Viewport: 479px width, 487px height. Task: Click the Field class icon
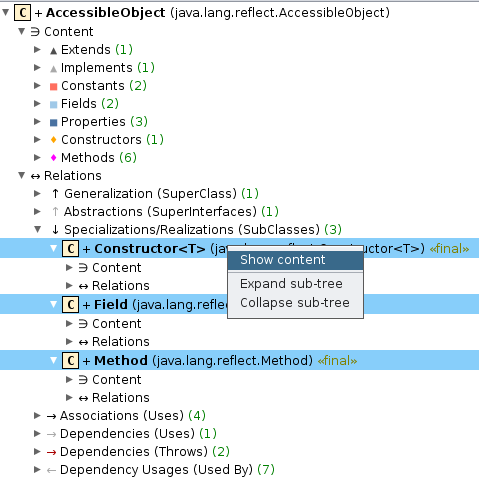tap(70, 305)
